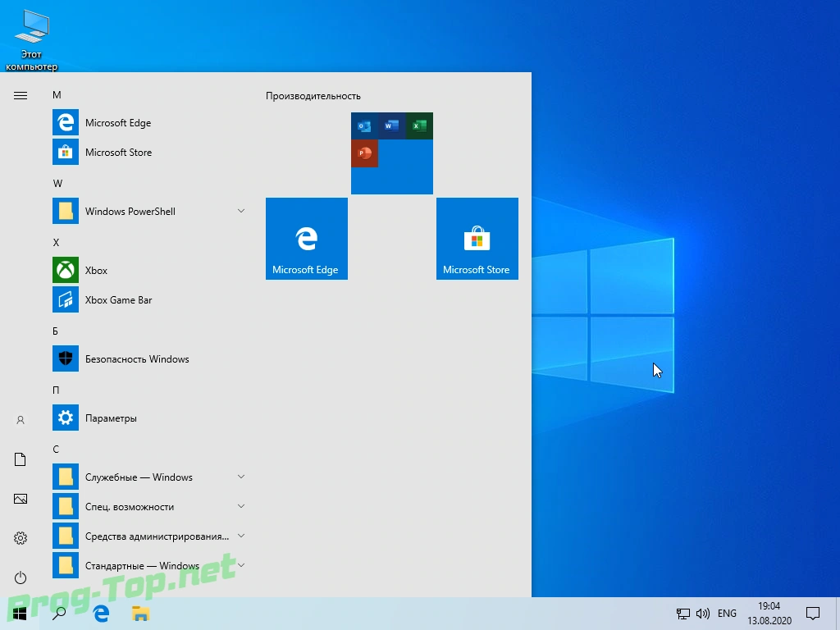Click the letter M section header
This screenshot has width=840, height=630.
click(57, 95)
